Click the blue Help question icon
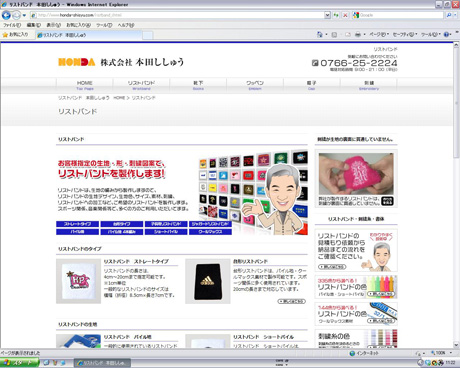The width and height of the screenshot is (460, 368). [447, 34]
